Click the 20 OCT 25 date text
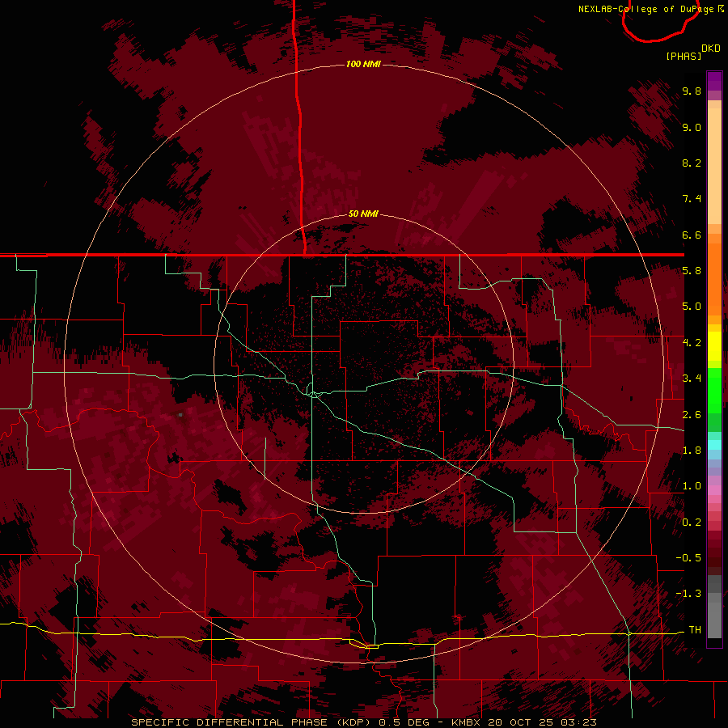 click(x=520, y=722)
